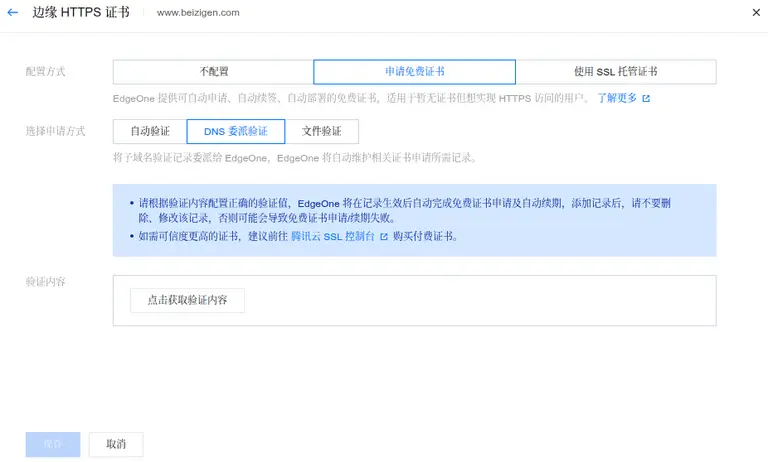This screenshot has width=768, height=462.
Task: Click the 取消 button
Action: pos(116,444)
